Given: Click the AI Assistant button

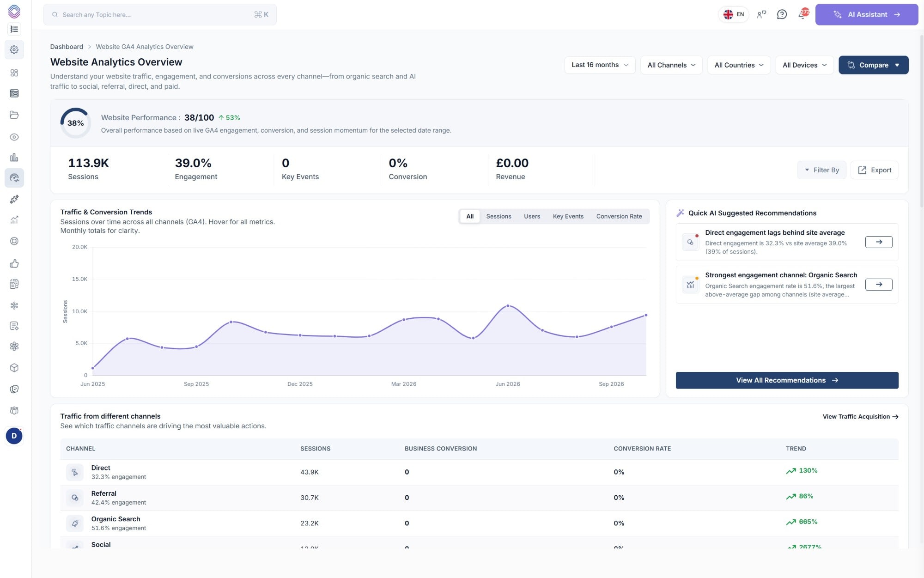Looking at the screenshot, I should (866, 14).
